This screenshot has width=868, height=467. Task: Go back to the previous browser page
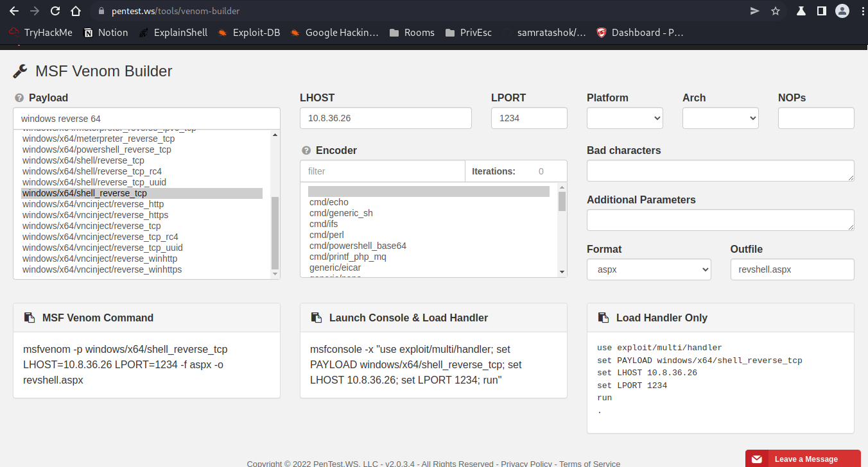13,11
